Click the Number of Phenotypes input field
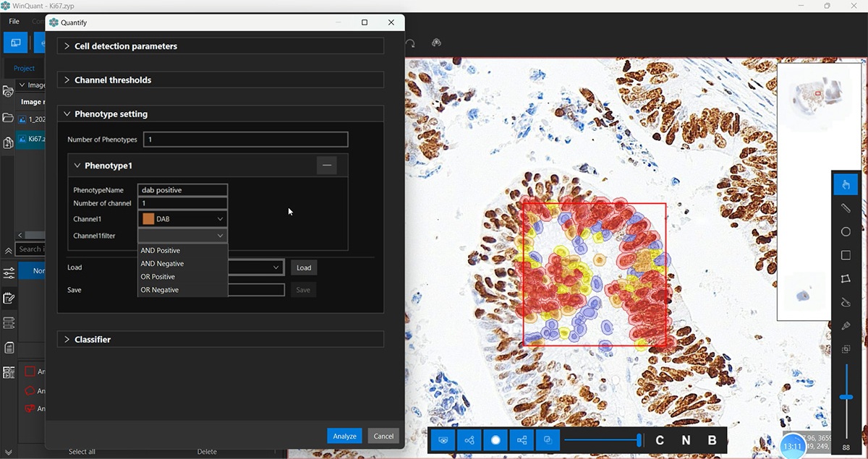 pyautogui.click(x=246, y=140)
